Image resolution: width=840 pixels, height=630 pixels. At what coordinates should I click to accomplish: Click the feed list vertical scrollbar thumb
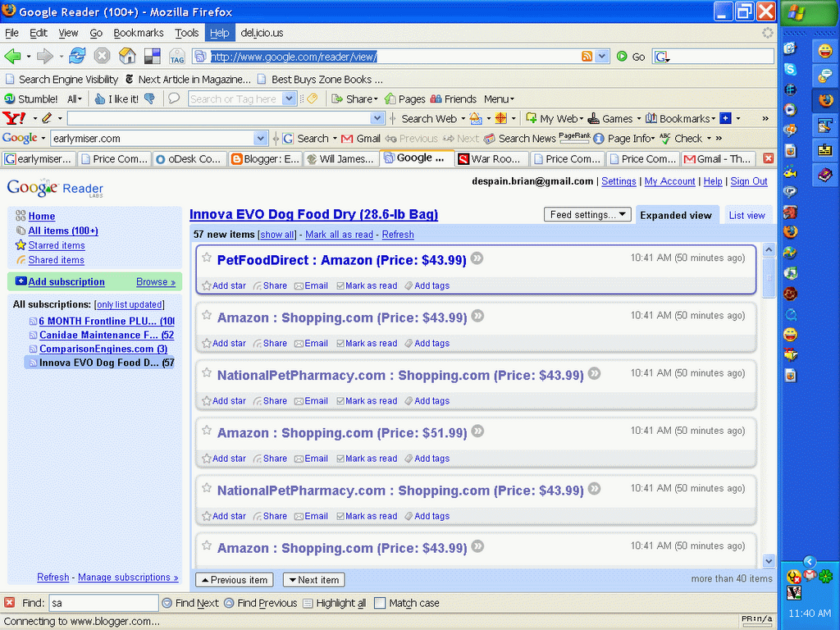coord(769,277)
